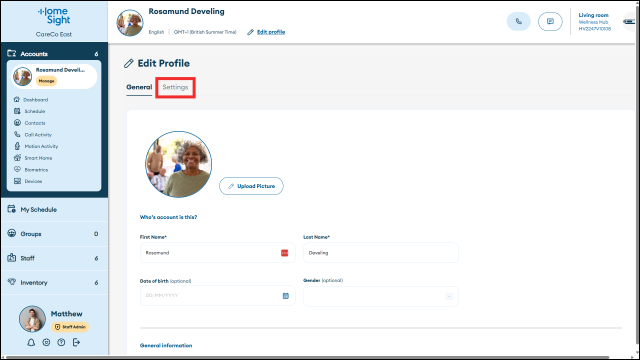Viewport: 640px width, 360px height.
Task: Click Upload Picture button
Action: (x=251, y=186)
